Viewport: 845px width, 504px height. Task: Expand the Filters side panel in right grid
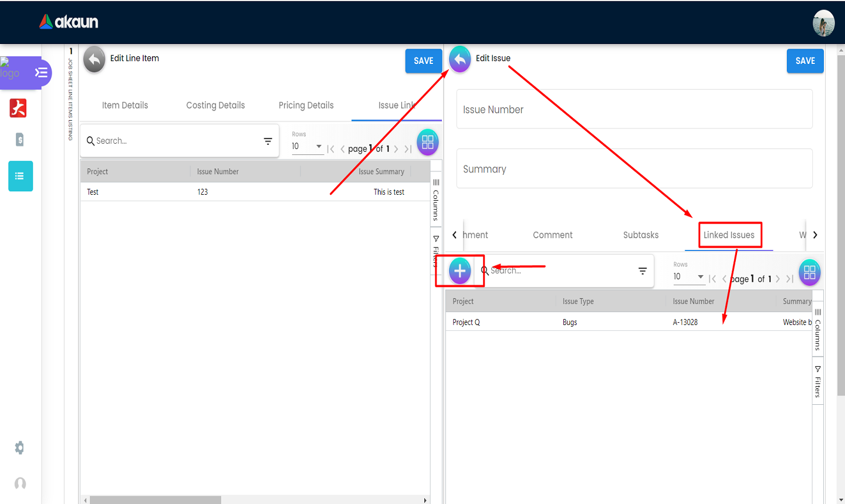[x=817, y=381]
